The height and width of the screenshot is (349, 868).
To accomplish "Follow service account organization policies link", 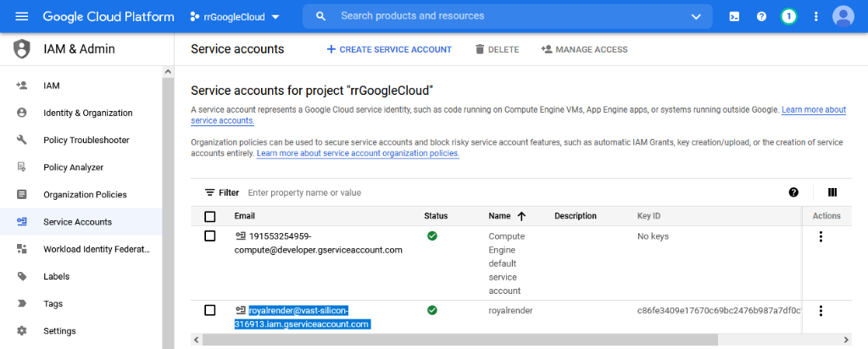I will (x=359, y=152).
